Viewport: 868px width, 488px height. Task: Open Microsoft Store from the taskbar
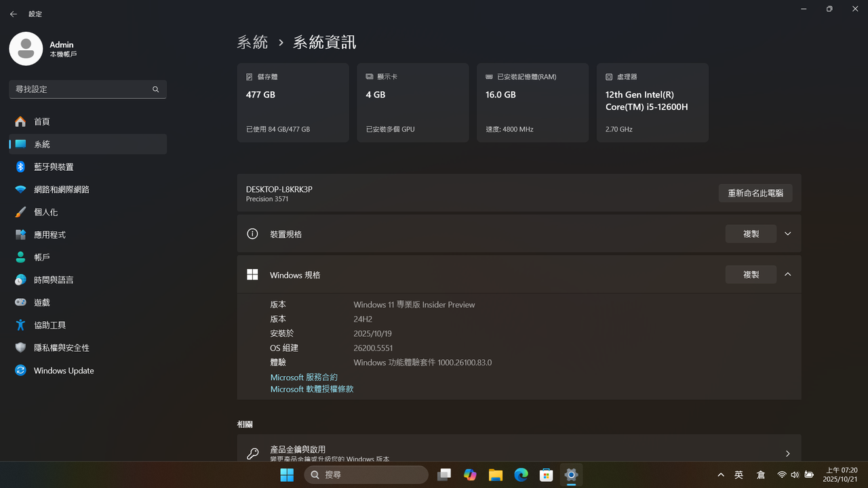click(546, 475)
